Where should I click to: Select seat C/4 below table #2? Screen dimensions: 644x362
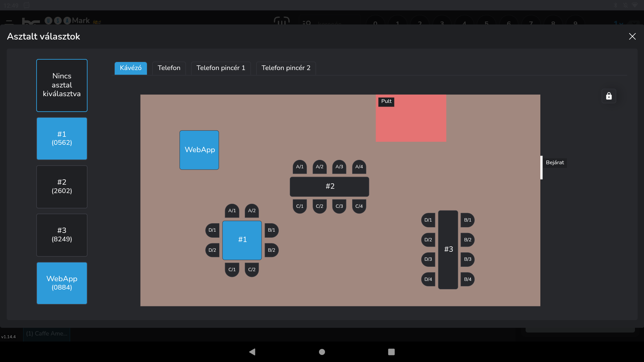tap(359, 206)
